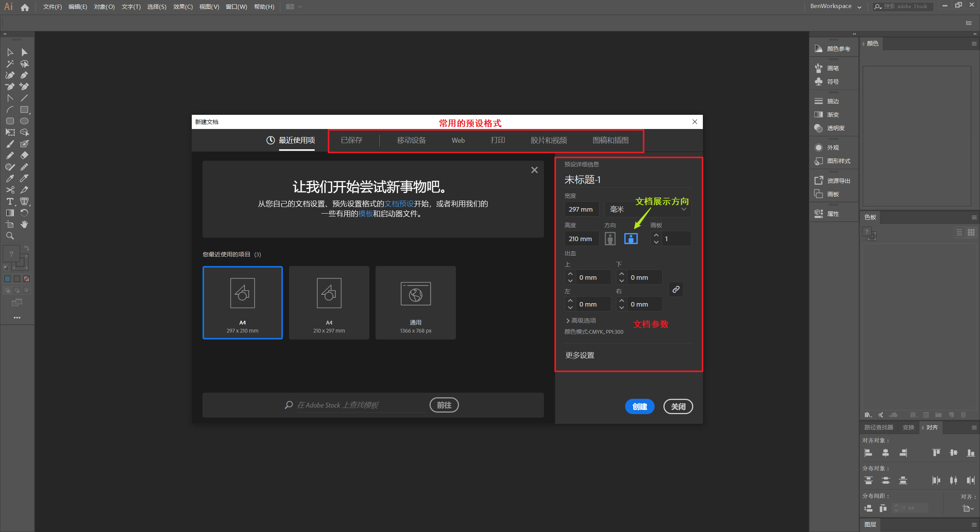Screen dimensions: 980x532
Task: Choose portrait orientation for the document
Action: point(610,239)
